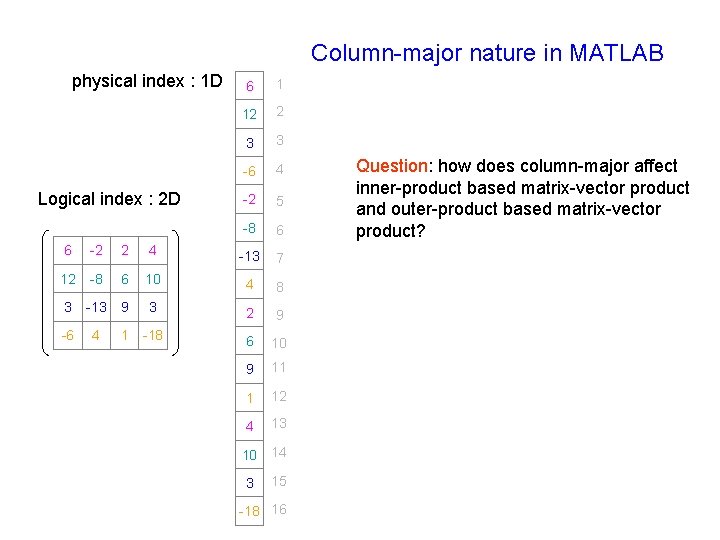
Task: Click the 12 cell in the 2D matrix
Action: (68, 279)
